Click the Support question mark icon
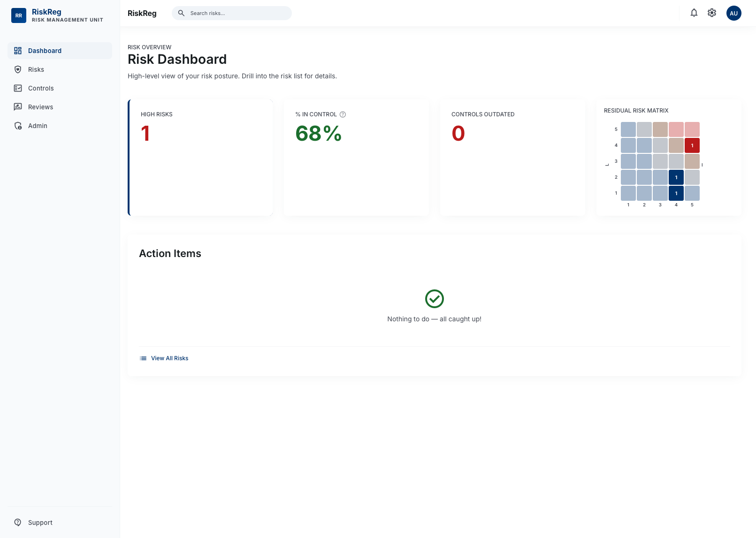The height and width of the screenshot is (538, 756). 18,522
